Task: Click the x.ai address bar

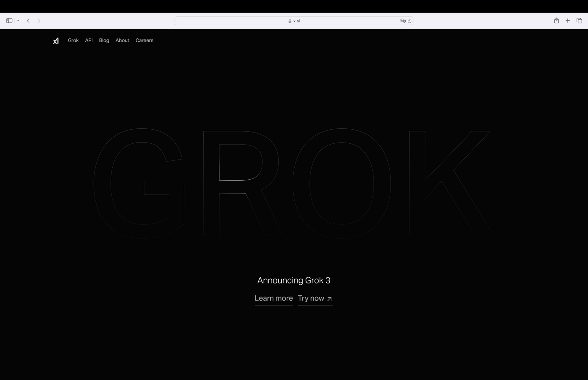Action: click(x=294, y=21)
